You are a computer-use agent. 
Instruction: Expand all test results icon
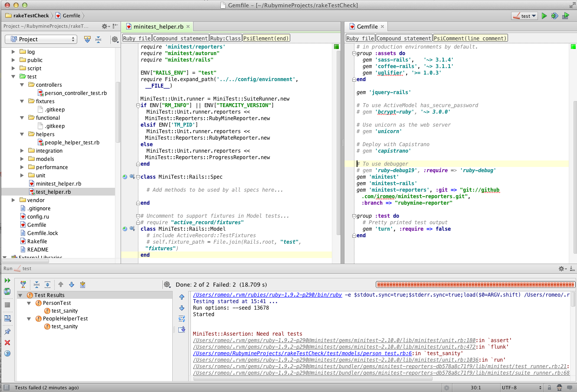[x=48, y=284]
